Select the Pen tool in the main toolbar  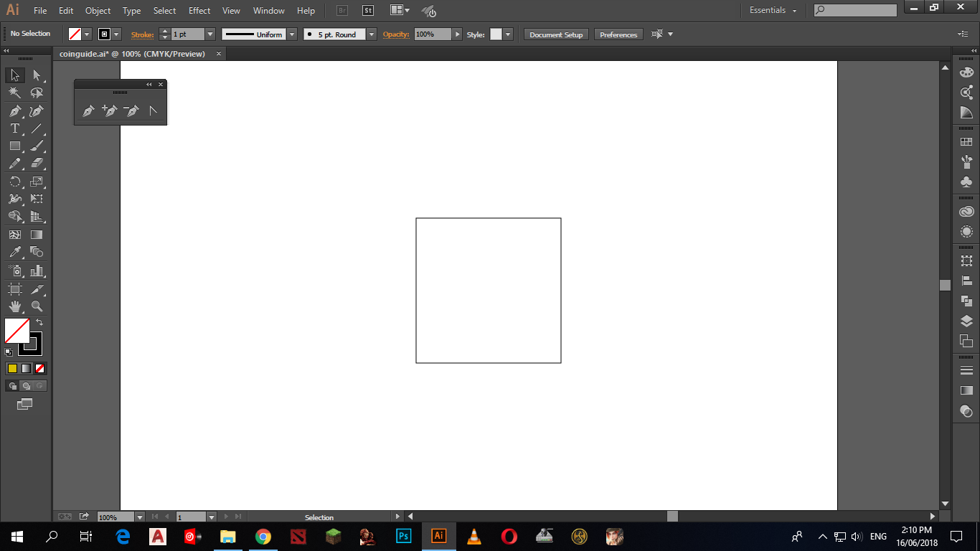15,111
